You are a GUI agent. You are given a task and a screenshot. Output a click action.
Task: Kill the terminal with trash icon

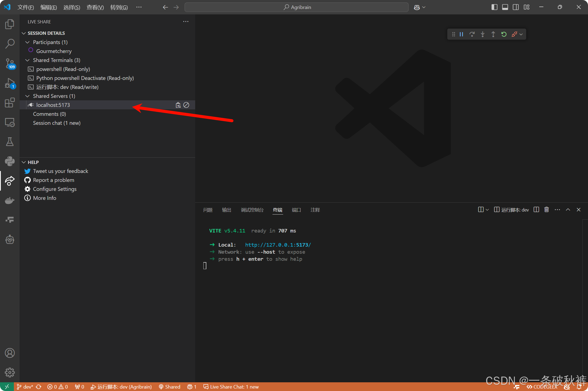[547, 210]
